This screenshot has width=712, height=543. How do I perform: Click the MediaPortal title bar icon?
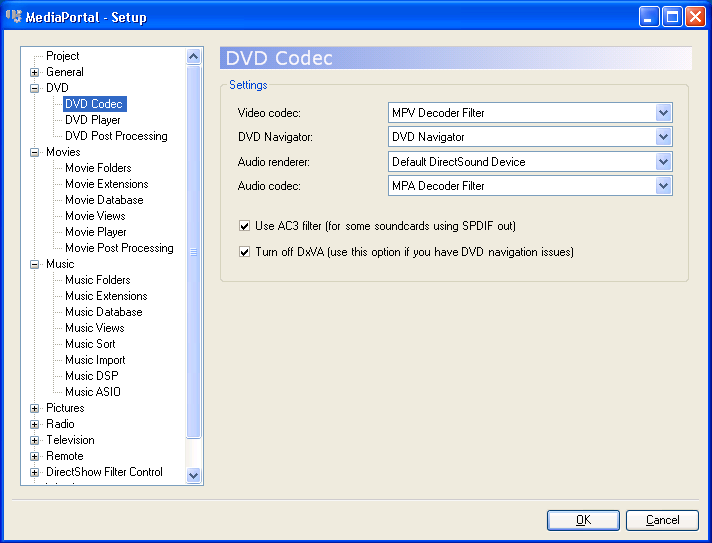[14, 16]
